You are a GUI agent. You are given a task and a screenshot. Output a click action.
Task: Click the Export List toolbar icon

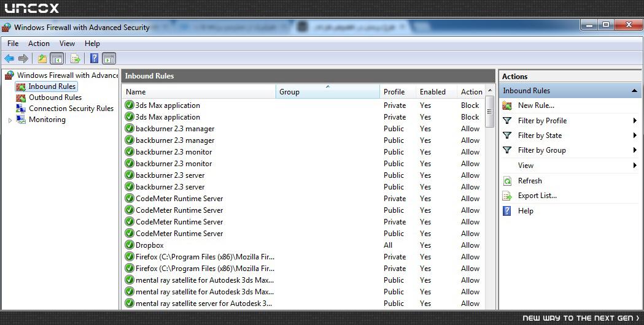(75, 59)
